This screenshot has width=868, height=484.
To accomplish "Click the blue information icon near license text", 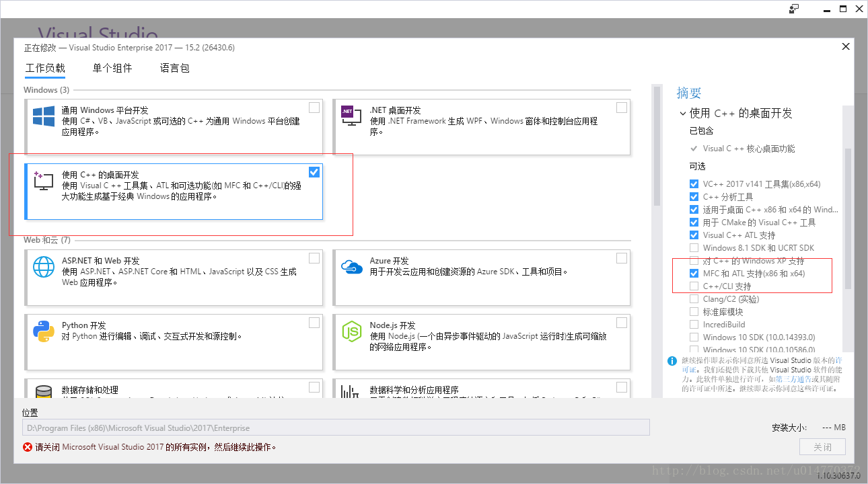I will [672, 361].
